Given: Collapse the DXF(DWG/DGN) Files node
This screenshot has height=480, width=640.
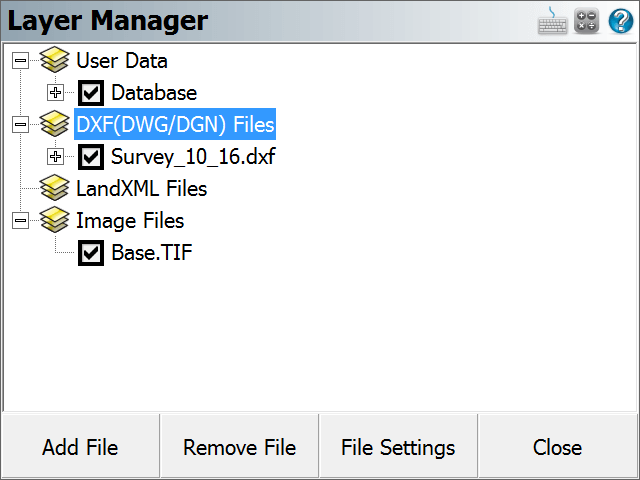Looking at the screenshot, I should pos(20,124).
